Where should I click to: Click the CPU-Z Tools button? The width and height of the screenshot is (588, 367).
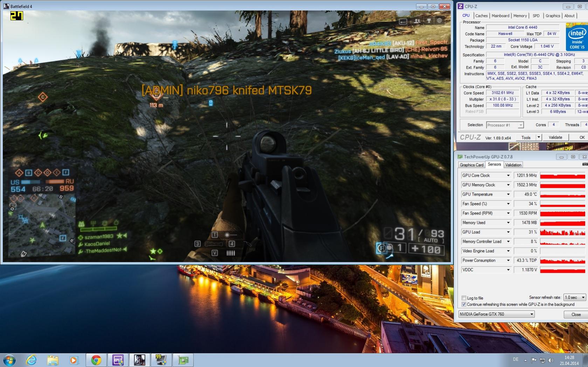(526, 137)
